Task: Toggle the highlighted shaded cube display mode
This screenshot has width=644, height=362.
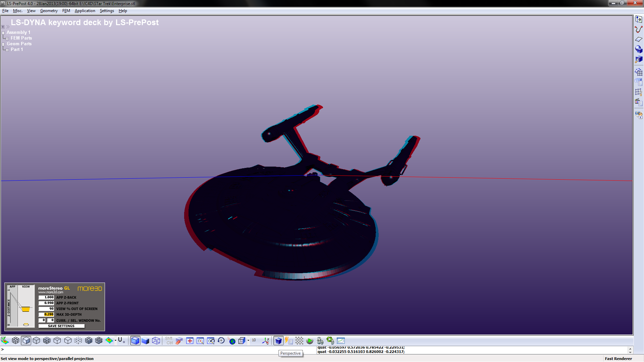Action: tap(26, 341)
